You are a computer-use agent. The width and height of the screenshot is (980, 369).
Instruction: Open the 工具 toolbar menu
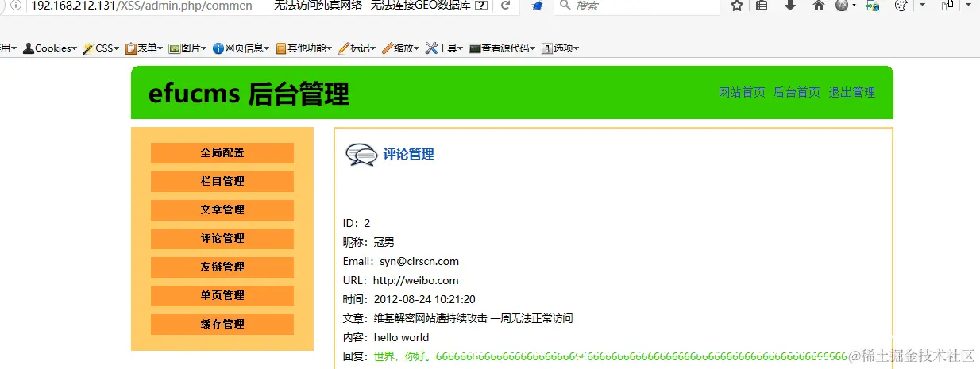[445, 48]
